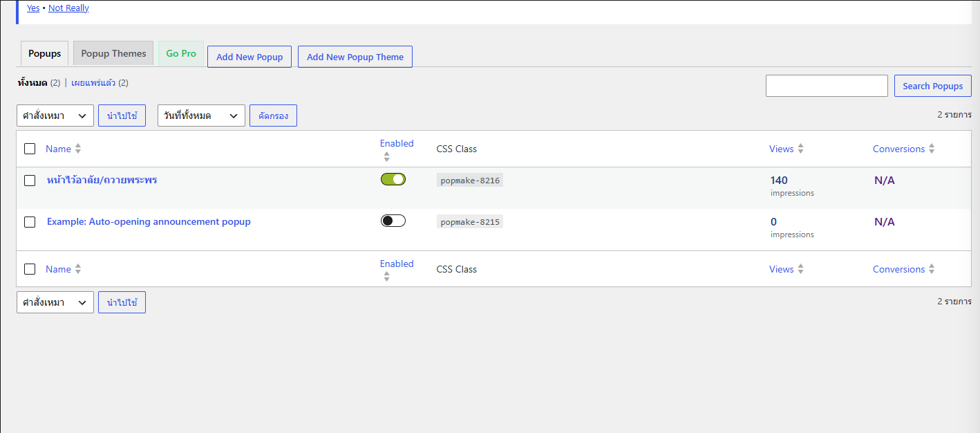Viewport: 980px width, 433px height.
Task: Open the หน้าไว้อาลัย/ถวายพระพร popup link
Action: pos(102,180)
